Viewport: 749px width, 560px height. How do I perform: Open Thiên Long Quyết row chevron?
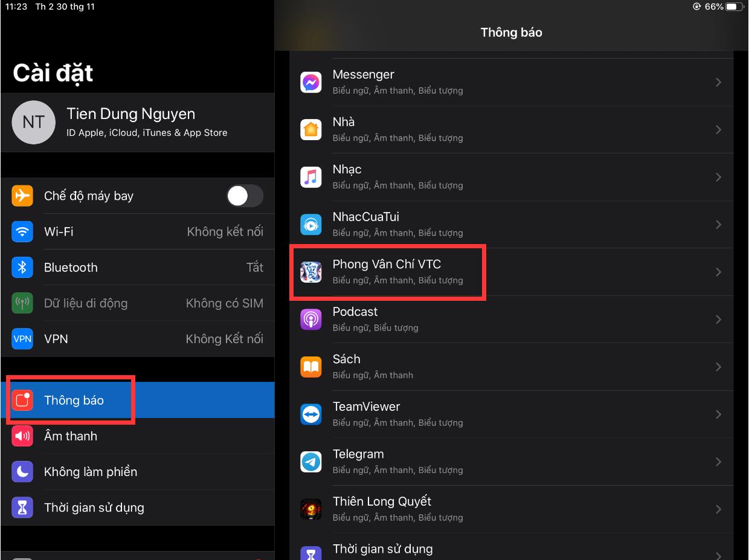(718, 509)
